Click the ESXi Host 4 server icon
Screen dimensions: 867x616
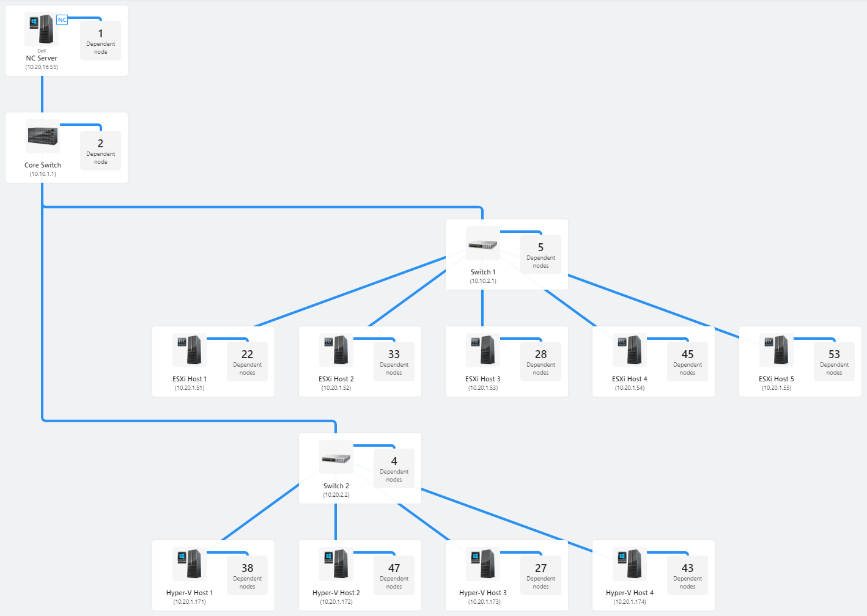tap(629, 350)
